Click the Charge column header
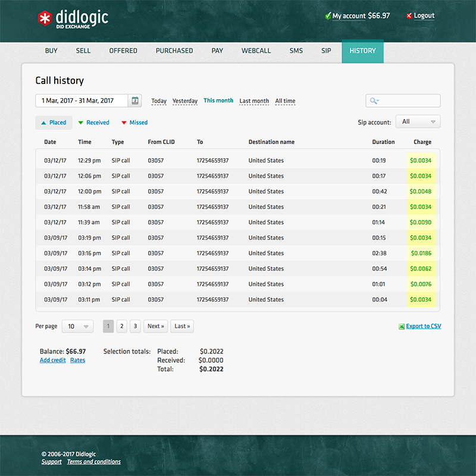 [422, 142]
